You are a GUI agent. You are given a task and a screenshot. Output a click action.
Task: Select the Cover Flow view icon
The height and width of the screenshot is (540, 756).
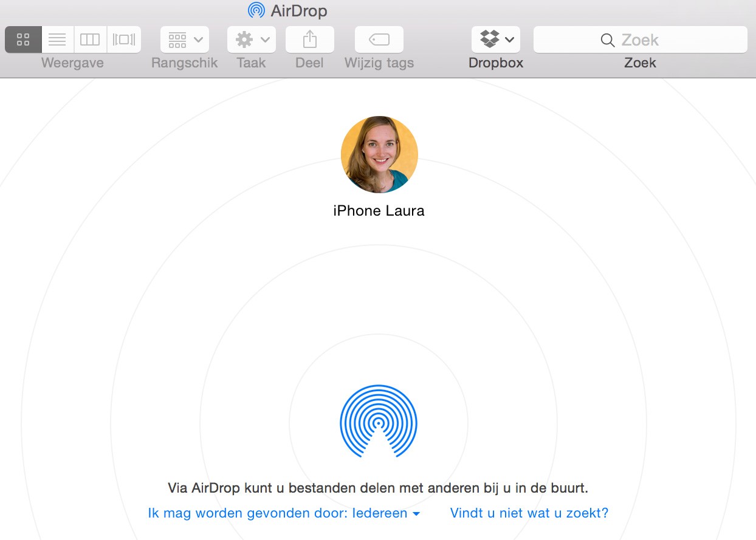click(x=123, y=39)
